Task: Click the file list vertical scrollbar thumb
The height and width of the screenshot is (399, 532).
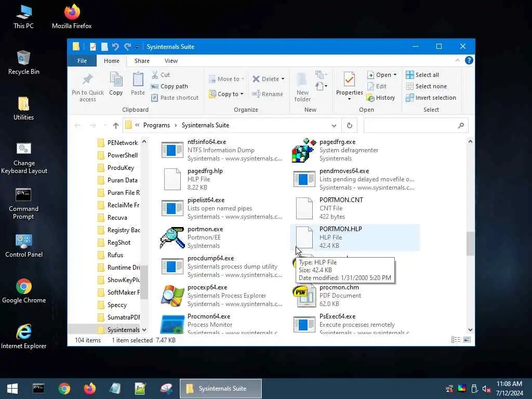Action: point(470,243)
